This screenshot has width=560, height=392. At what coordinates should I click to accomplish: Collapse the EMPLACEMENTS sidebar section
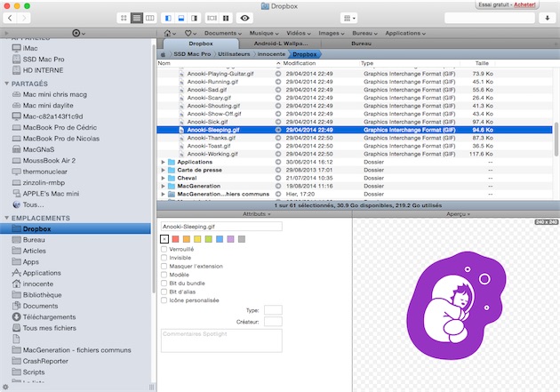6,218
